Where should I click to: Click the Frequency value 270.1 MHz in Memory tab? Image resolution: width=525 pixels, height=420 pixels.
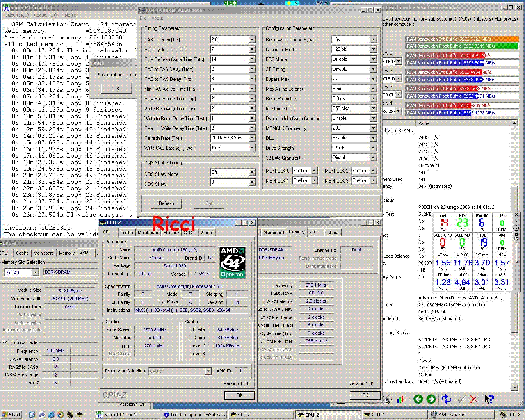click(316, 285)
